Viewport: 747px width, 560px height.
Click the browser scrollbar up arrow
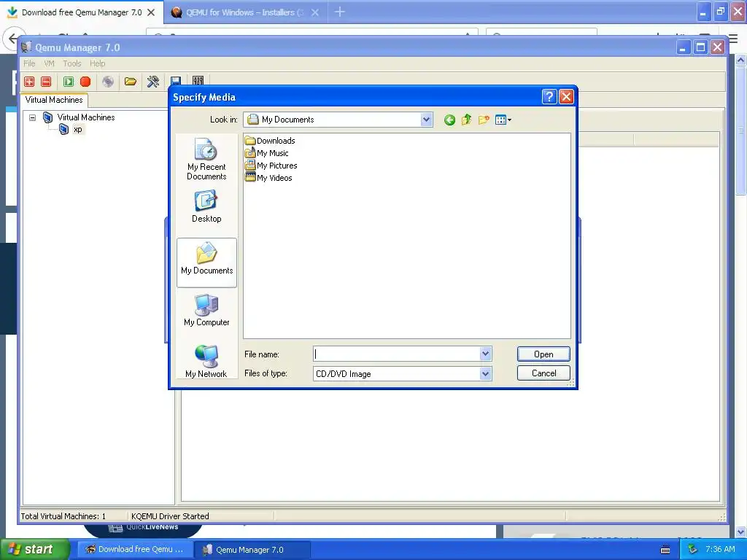pyautogui.click(x=740, y=60)
